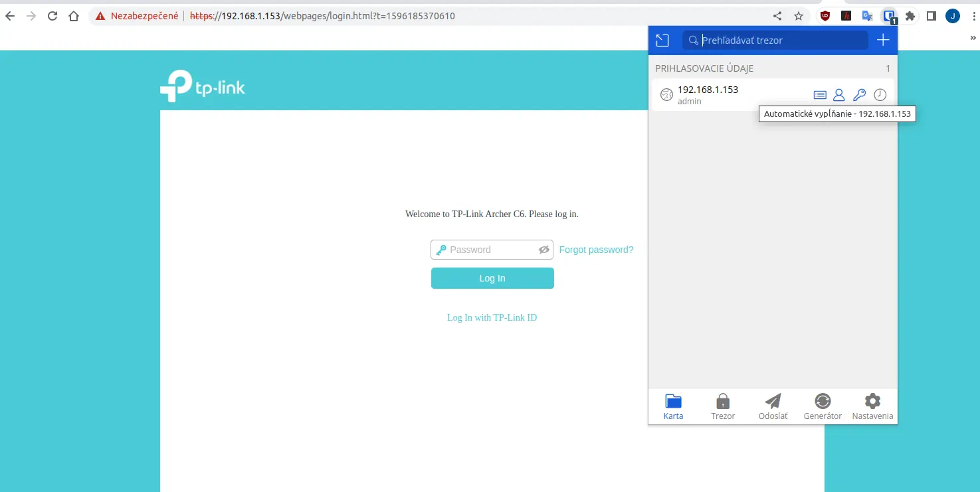Copy password with the key icon
The image size is (980, 492).
pos(859,95)
